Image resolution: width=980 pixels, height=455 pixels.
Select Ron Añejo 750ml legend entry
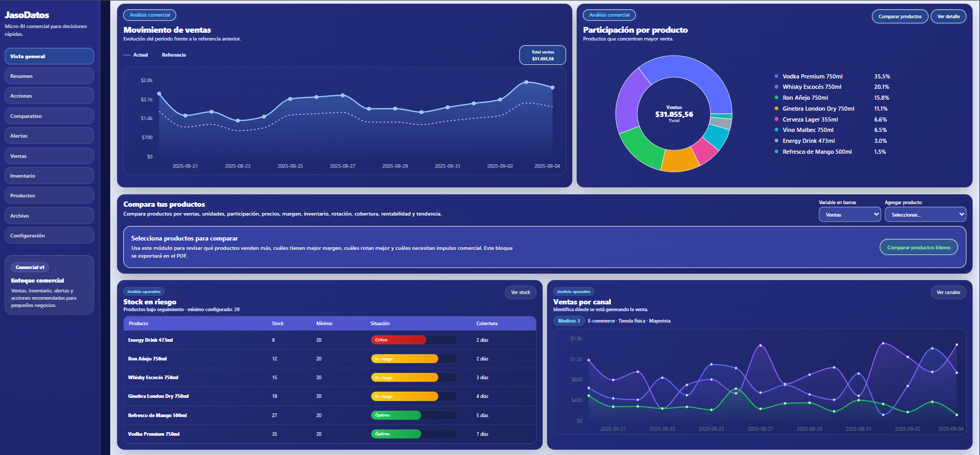pyautogui.click(x=832, y=98)
